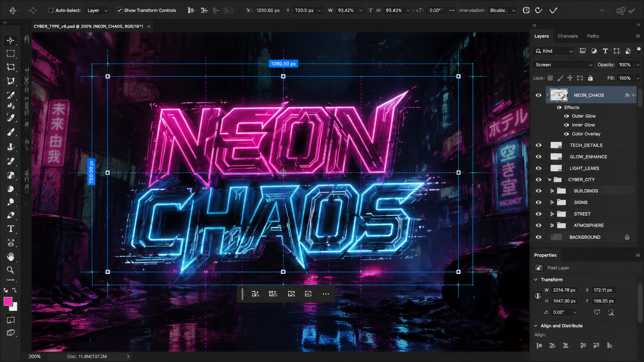Screen dimensions: 644x362
Task: Enable the Auto-Select checkbox
Action: click(50, 10)
